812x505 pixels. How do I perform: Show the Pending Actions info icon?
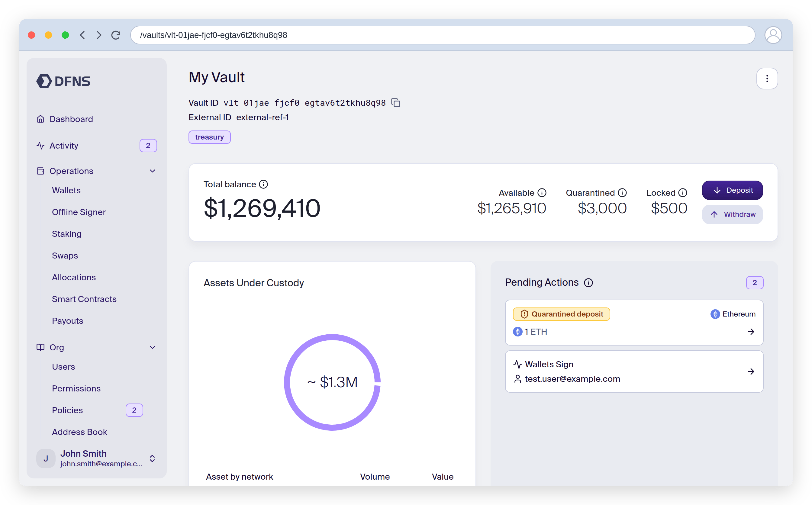[588, 283]
